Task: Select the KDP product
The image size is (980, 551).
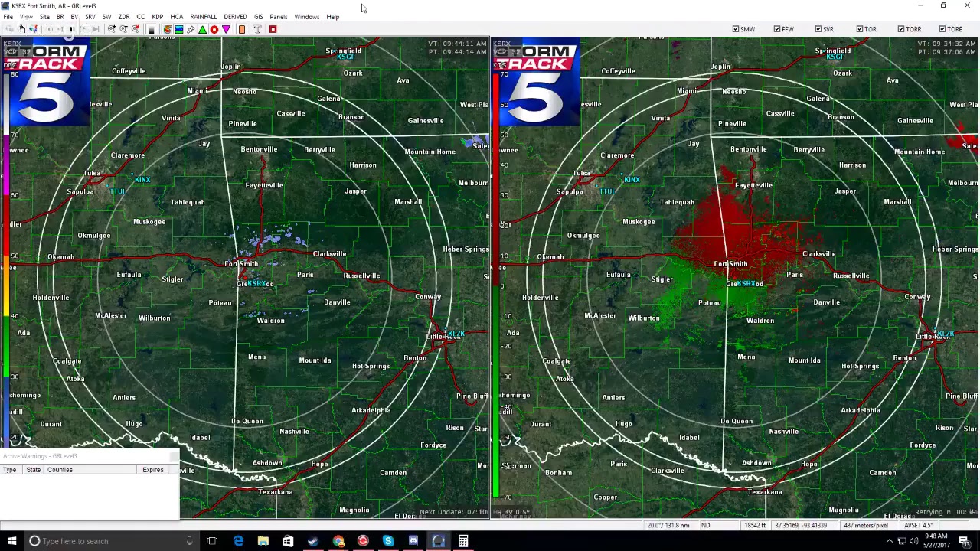Action: 157,17
